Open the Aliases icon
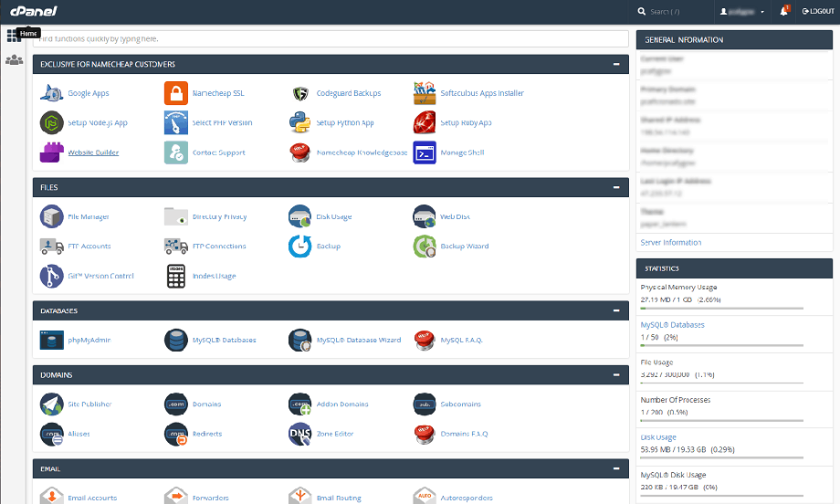Screen dimensions: 840x504 point(52,434)
